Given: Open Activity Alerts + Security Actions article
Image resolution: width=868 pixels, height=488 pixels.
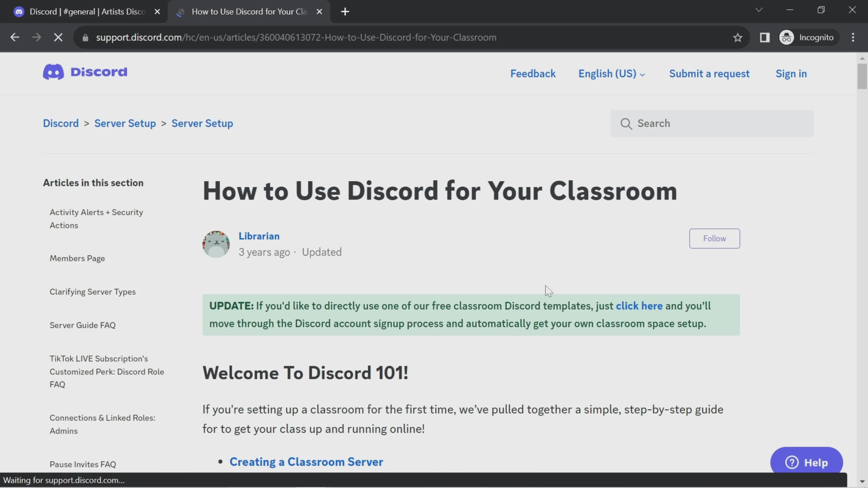Looking at the screenshot, I should coord(96,219).
